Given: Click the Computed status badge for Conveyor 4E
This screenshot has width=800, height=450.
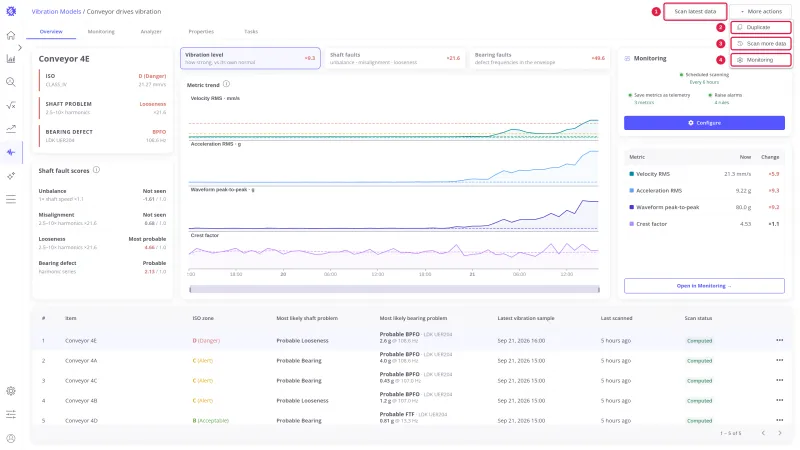Looking at the screenshot, I should point(699,340).
